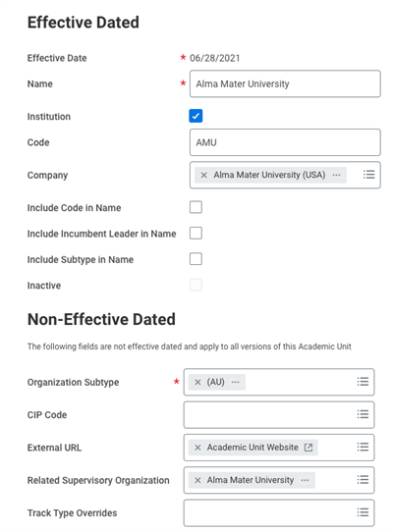Check Include Subtype in Name box

pyautogui.click(x=196, y=259)
